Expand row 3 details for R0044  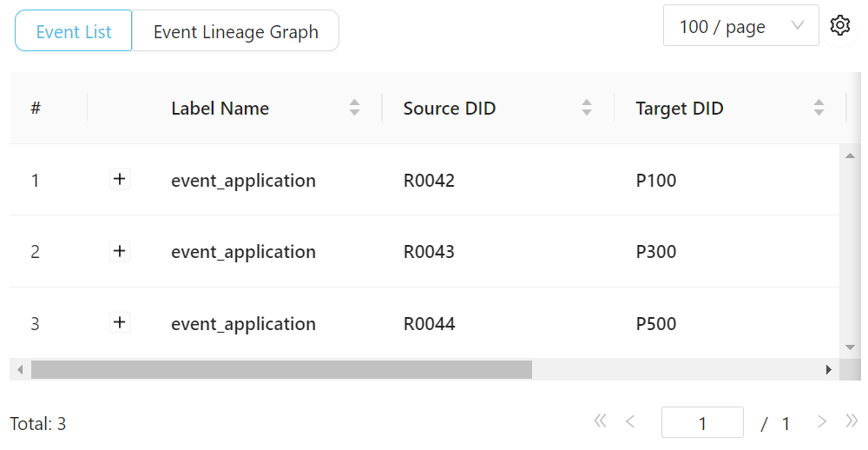coord(120,323)
